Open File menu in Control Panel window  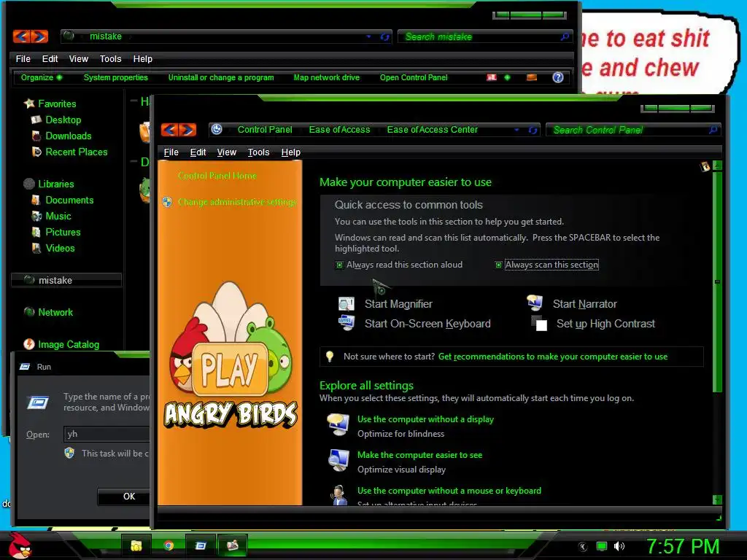tap(171, 152)
